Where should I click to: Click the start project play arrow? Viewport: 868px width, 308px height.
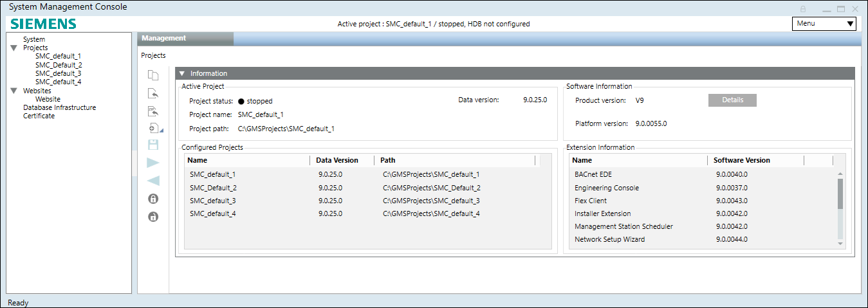pos(153,163)
